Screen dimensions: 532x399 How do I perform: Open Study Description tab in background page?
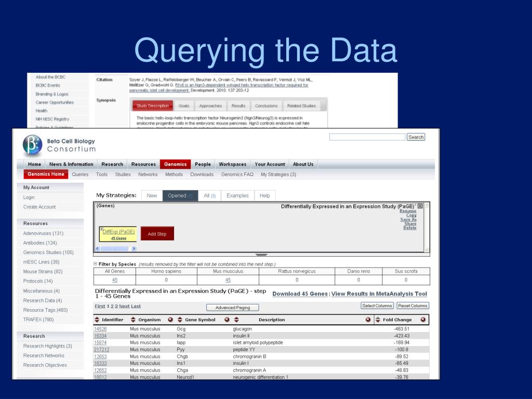coord(153,106)
